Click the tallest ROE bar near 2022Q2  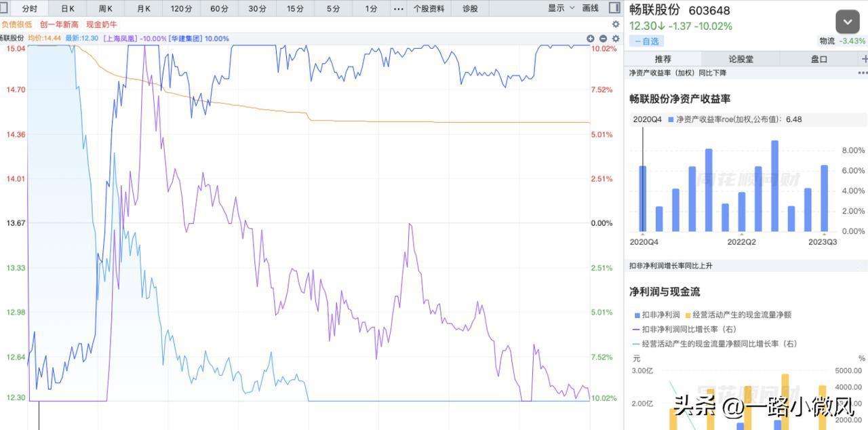click(x=774, y=186)
